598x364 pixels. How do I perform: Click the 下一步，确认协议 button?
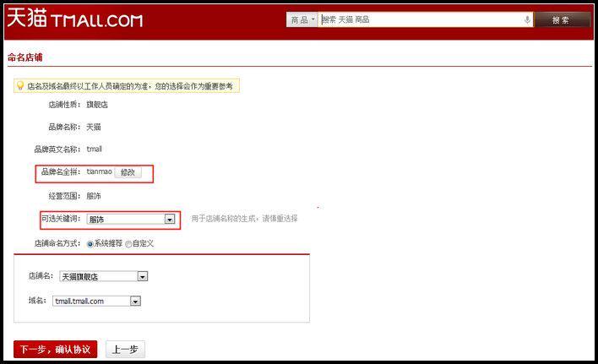click(55, 349)
